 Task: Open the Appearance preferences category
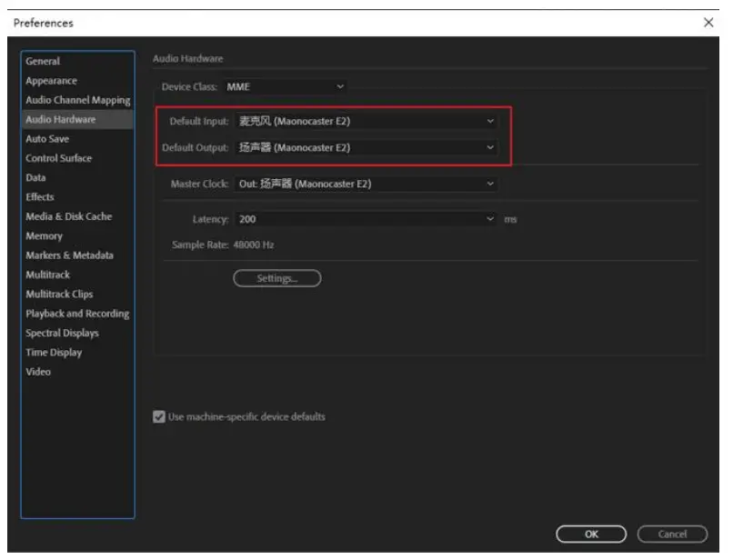pyautogui.click(x=51, y=81)
